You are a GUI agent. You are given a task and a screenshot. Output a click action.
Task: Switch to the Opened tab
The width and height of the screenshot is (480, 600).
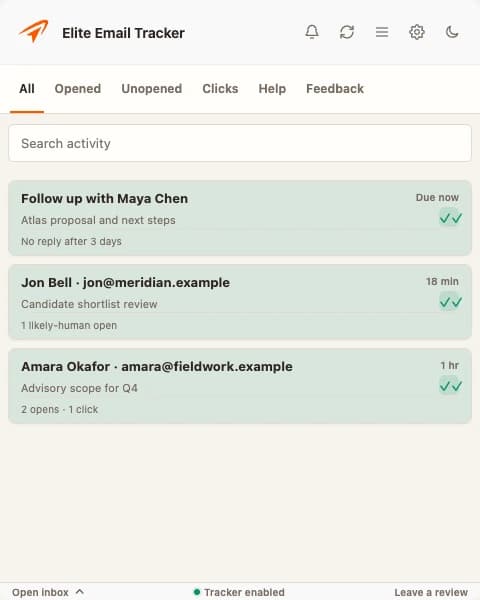coord(78,89)
